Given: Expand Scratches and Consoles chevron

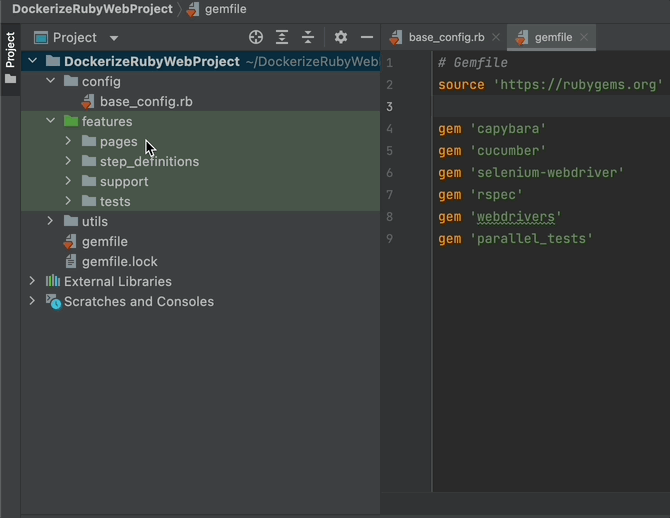Looking at the screenshot, I should point(32,301).
